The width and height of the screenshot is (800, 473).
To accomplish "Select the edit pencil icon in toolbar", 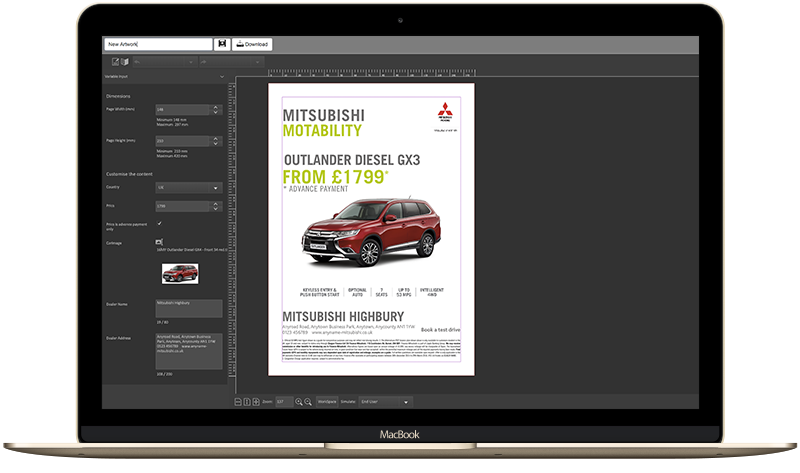I will 115,62.
